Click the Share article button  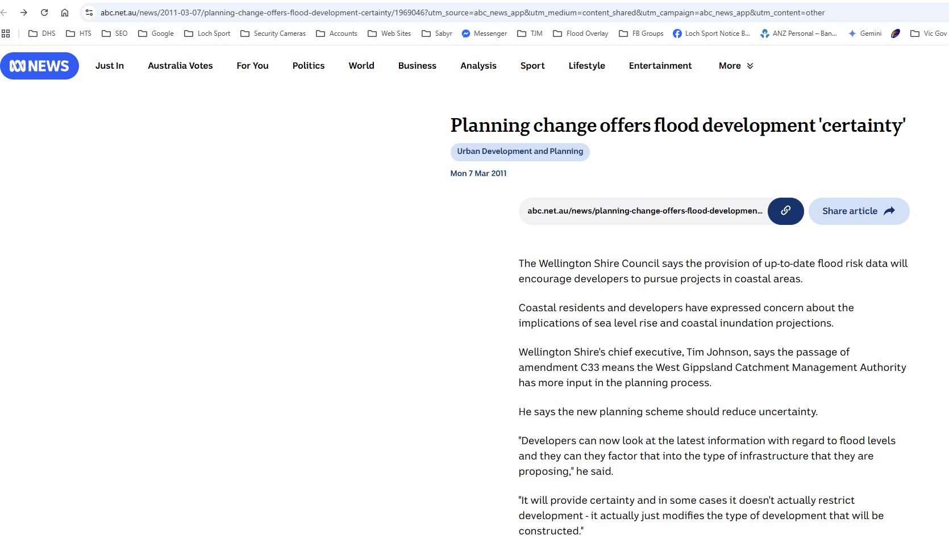[x=859, y=211]
